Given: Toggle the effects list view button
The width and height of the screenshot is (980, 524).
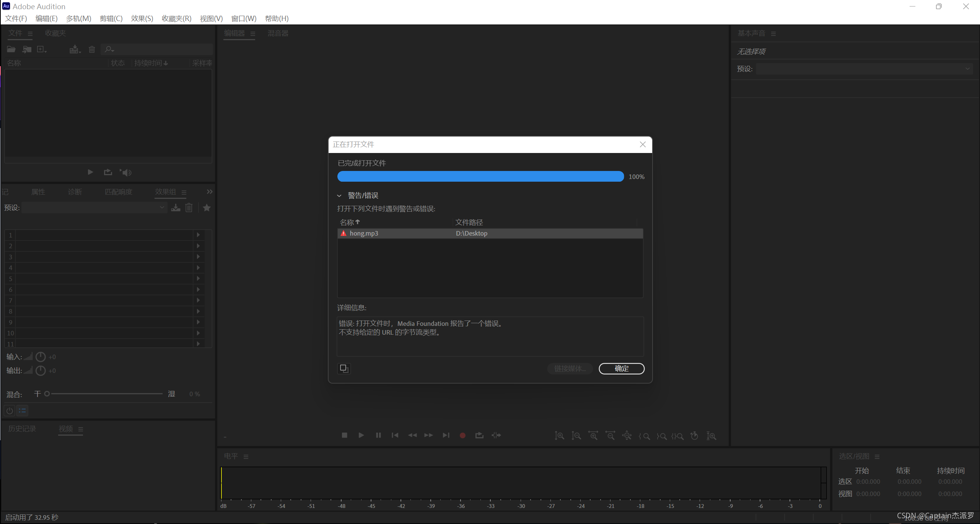Looking at the screenshot, I should click(23, 411).
